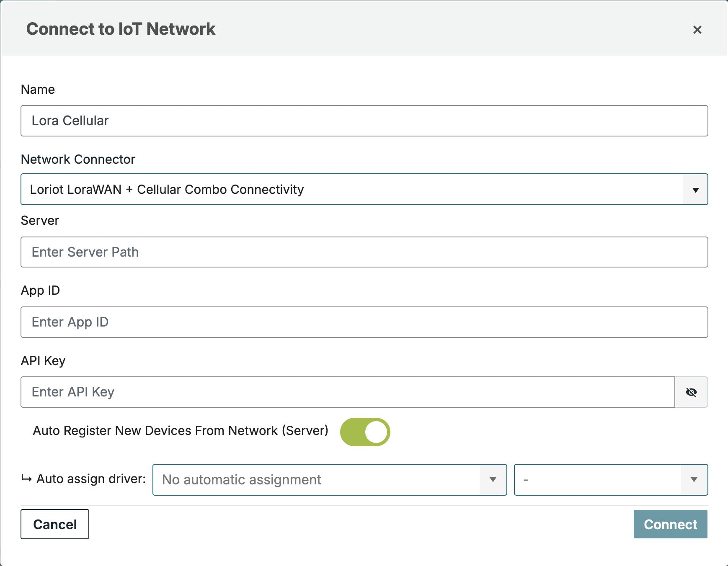The image size is (728, 566).
Task: Click the Network Connector dropdown arrow
Action: [x=695, y=190]
